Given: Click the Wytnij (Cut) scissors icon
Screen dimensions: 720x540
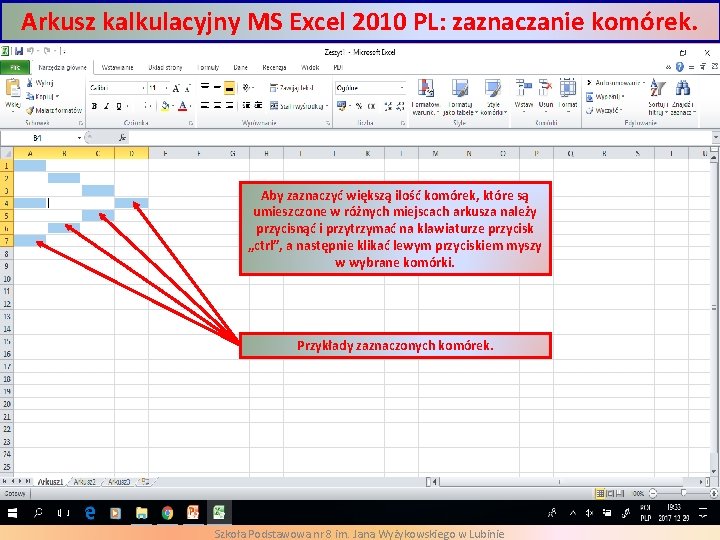Looking at the screenshot, I should tap(30, 83).
